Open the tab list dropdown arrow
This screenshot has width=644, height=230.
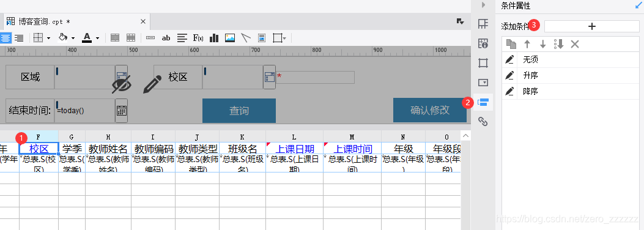(460, 21)
